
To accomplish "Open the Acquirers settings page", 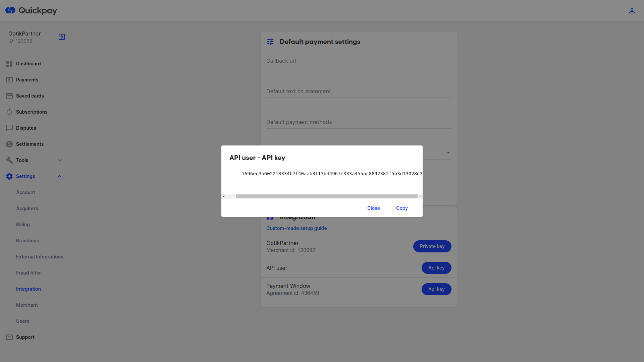I will 27,208.
